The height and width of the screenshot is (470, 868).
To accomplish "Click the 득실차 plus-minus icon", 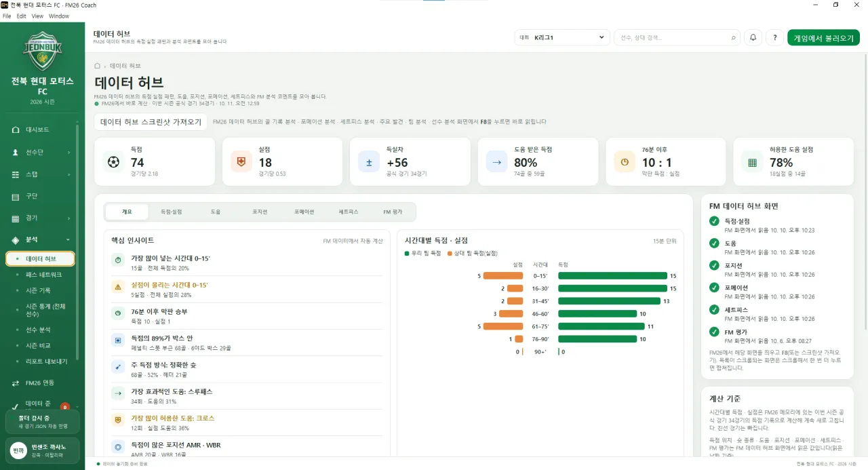I will tap(369, 162).
